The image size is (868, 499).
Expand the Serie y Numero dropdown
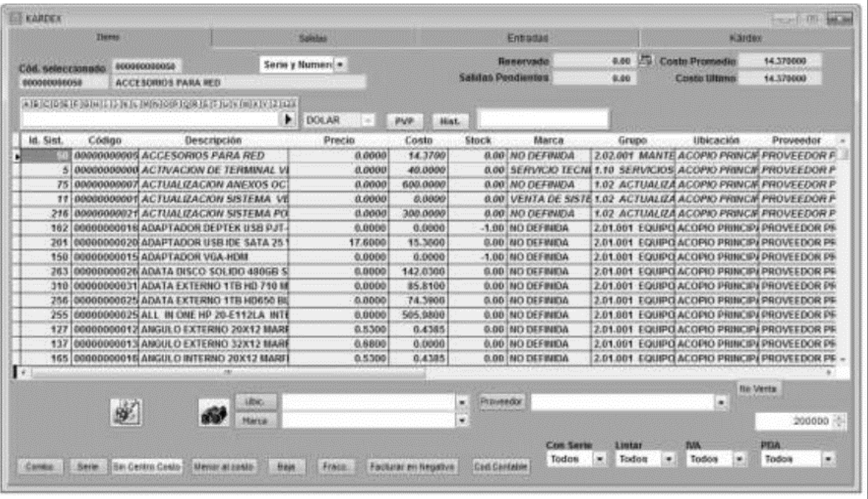click(x=340, y=65)
